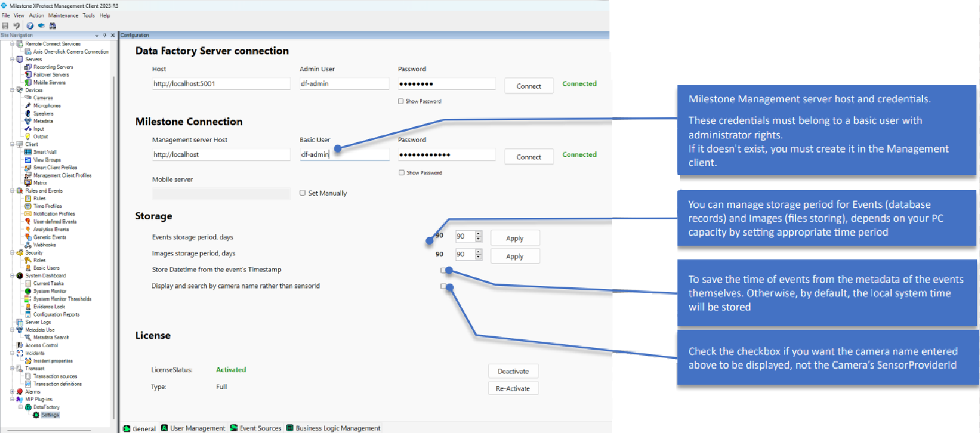Select the Smart Wall icon
The image size is (980, 433).
tap(28, 152)
